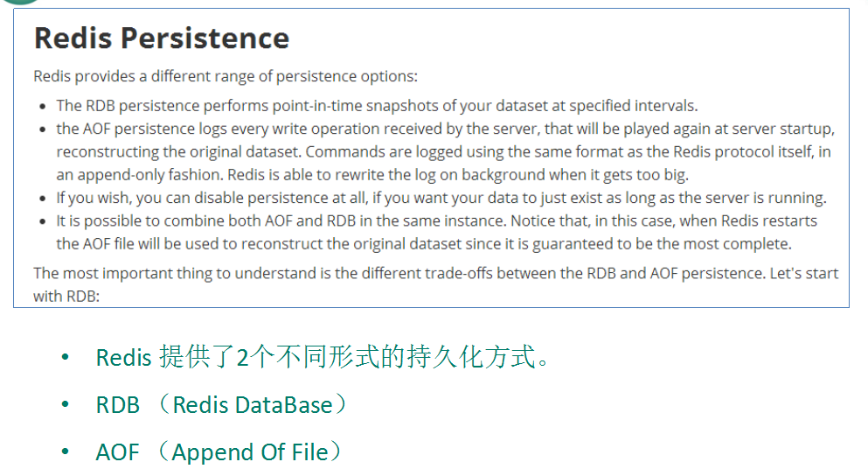
Task: Click the 'an append-only fashion' line
Action: (x=372, y=175)
